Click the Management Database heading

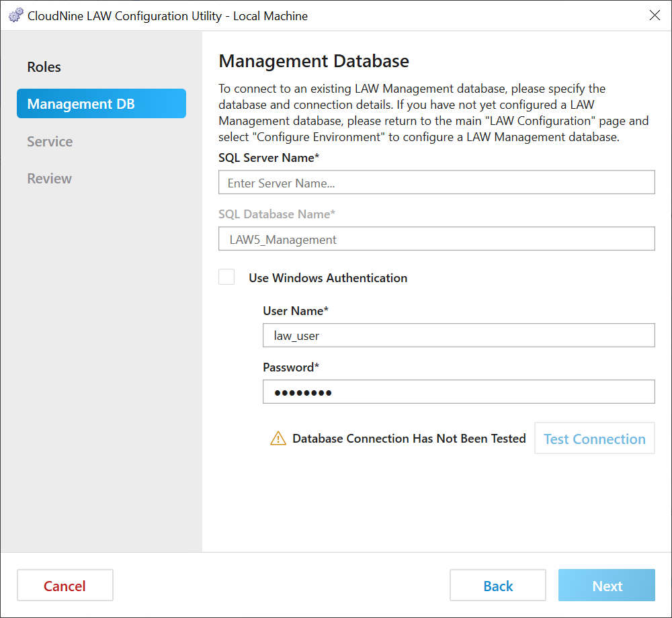(x=314, y=61)
